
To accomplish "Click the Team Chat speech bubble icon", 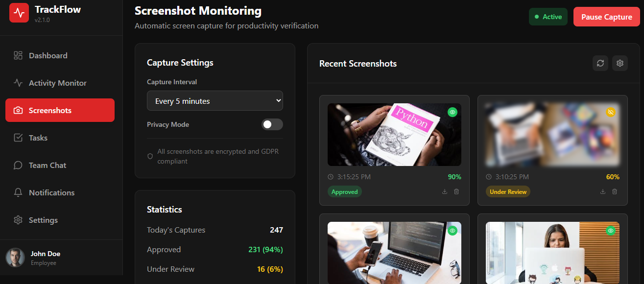I will pyautogui.click(x=18, y=165).
